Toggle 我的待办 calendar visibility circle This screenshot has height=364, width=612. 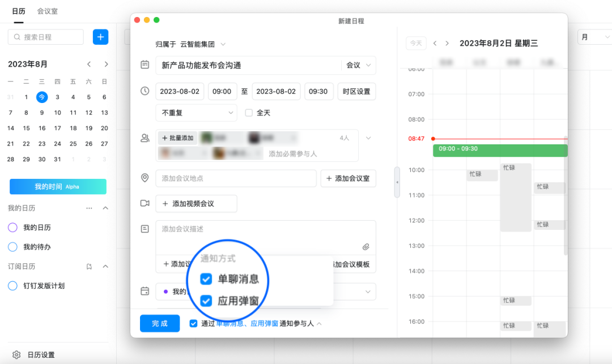[12, 247]
